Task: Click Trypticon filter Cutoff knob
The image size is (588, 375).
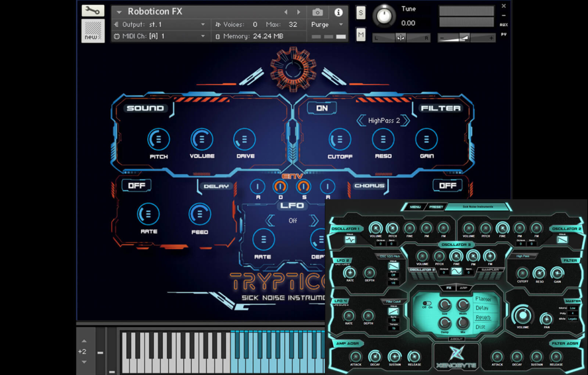Action: (x=340, y=139)
